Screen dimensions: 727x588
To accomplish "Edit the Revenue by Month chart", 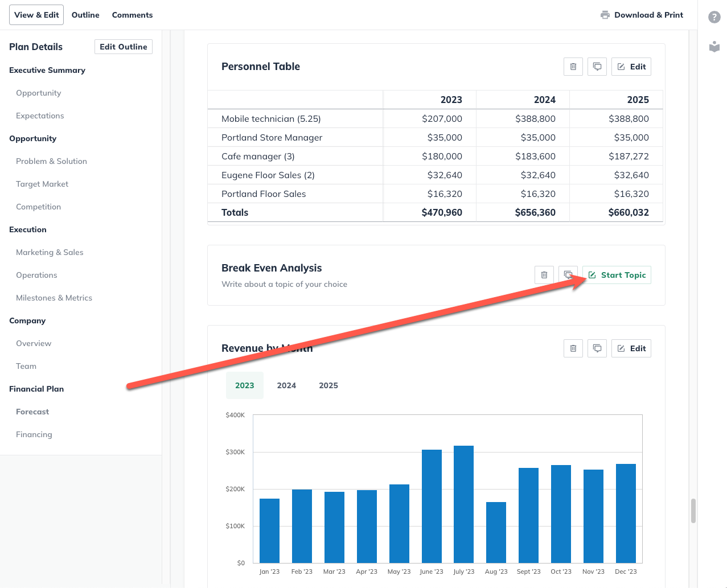I will tap(631, 348).
